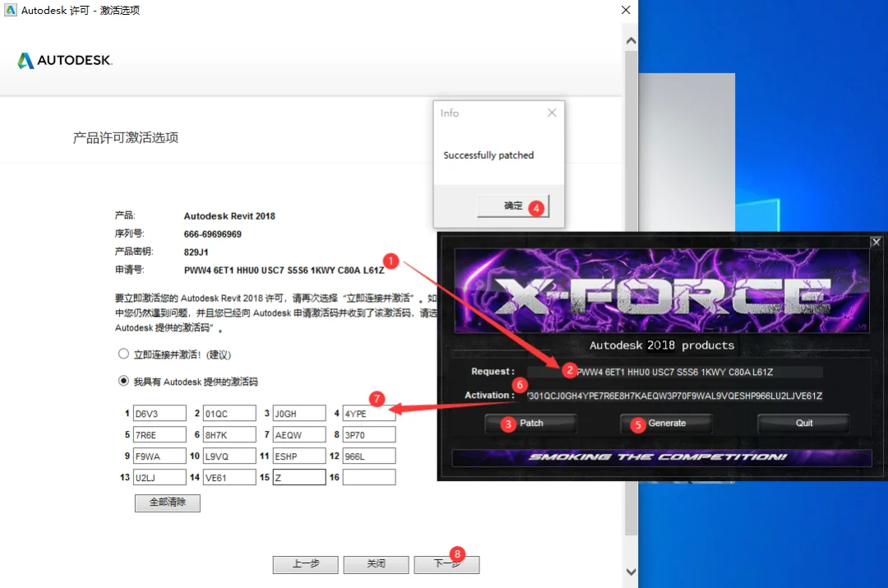Click activation code box 1 containing D6V3
Image resolution: width=888 pixels, height=588 pixels.
[160, 414]
